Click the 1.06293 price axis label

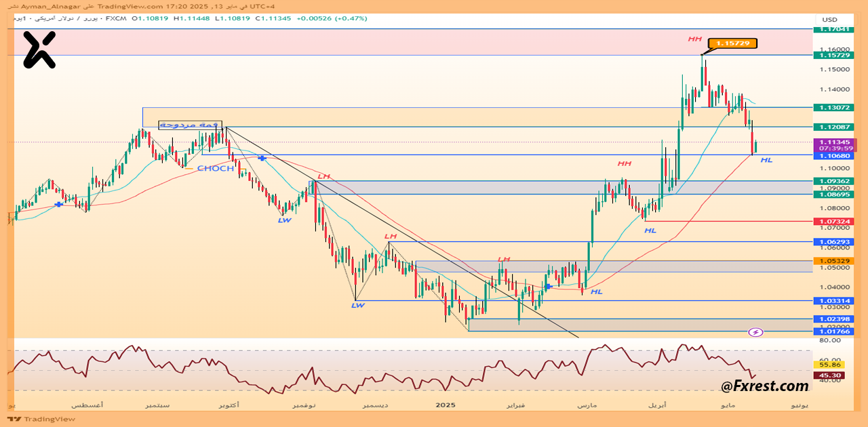pos(833,241)
